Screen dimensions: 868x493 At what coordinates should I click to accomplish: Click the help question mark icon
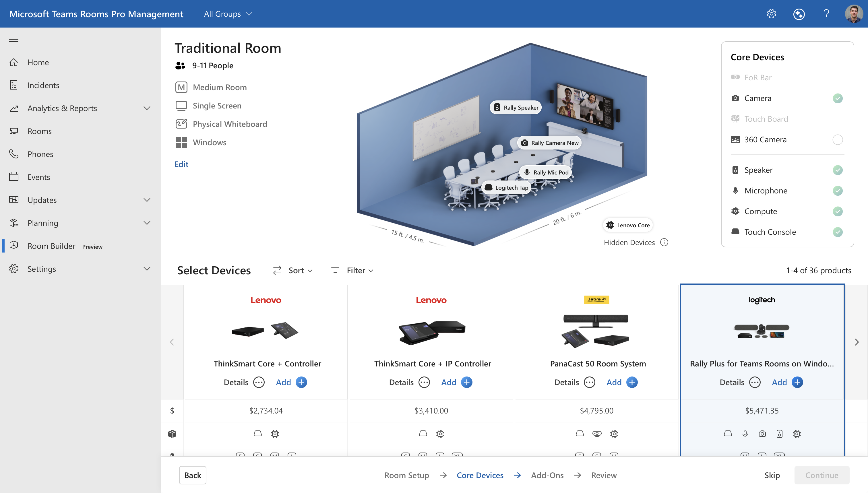pos(826,14)
